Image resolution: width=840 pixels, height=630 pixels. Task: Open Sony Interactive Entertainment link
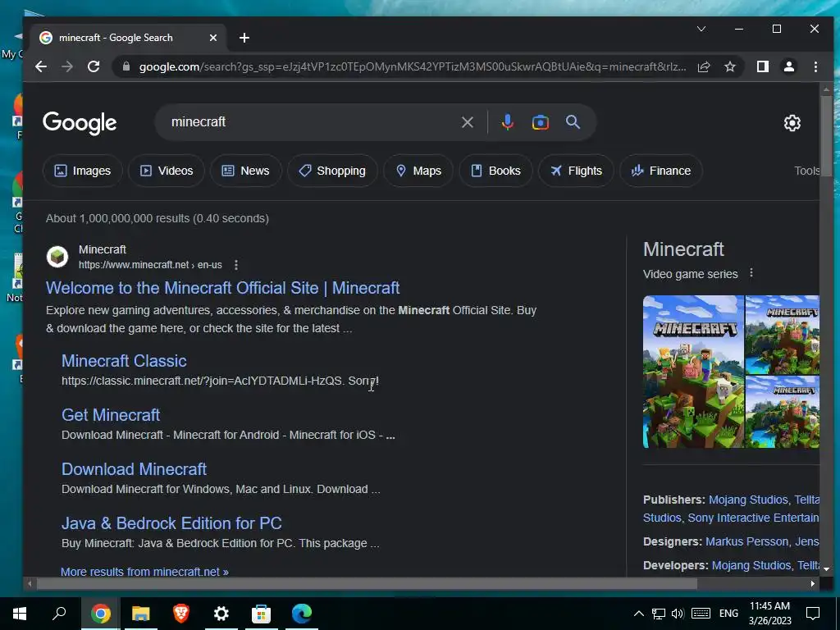pyautogui.click(x=753, y=518)
